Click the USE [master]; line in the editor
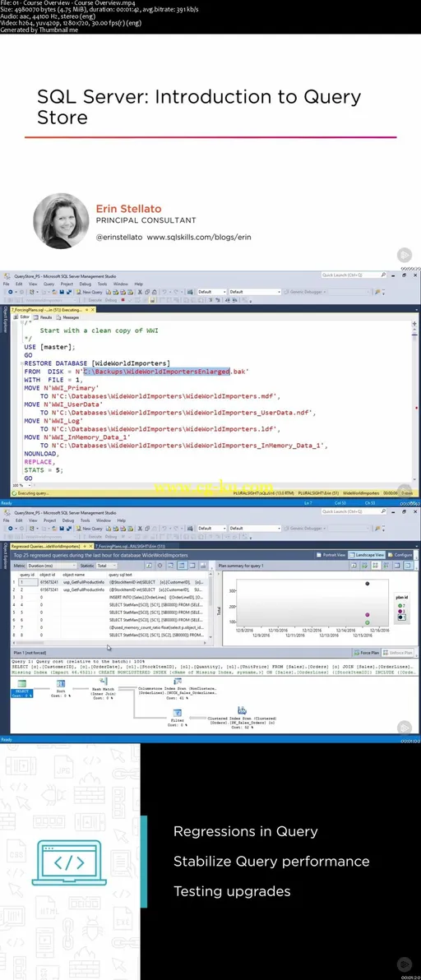This screenshot has height=980, width=421. click(50, 347)
